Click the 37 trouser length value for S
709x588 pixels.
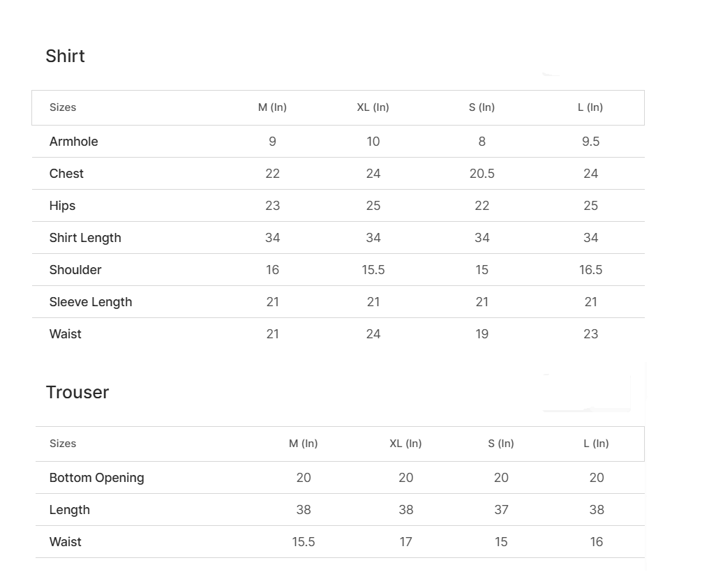click(x=501, y=510)
